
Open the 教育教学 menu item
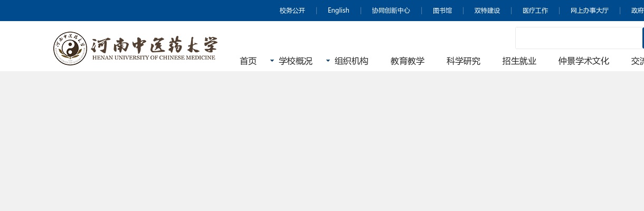click(x=408, y=61)
